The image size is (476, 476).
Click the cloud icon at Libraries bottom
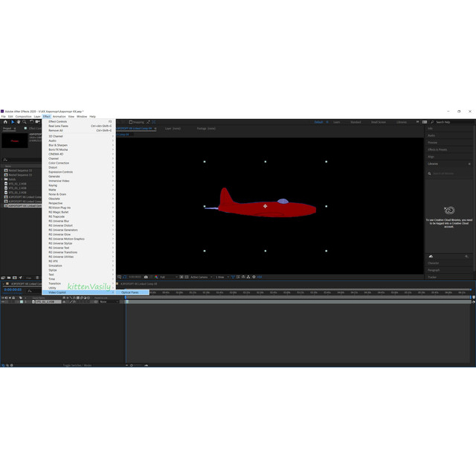click(x=431, y=257)
